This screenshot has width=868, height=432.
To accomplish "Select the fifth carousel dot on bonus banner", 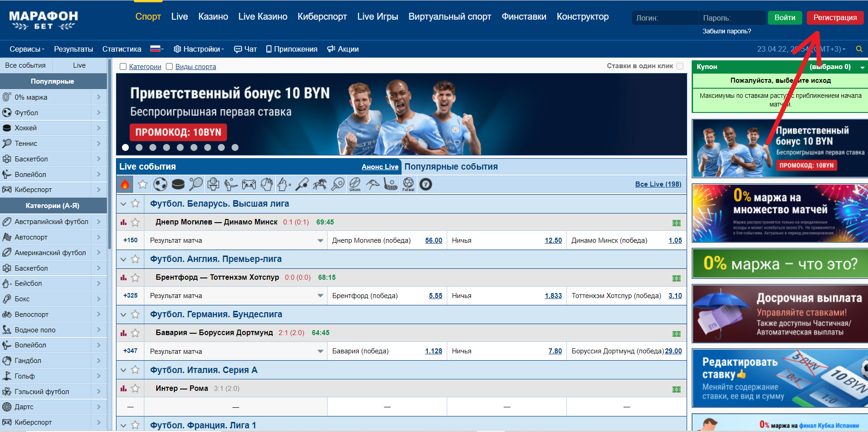I will tap(180, 147).
